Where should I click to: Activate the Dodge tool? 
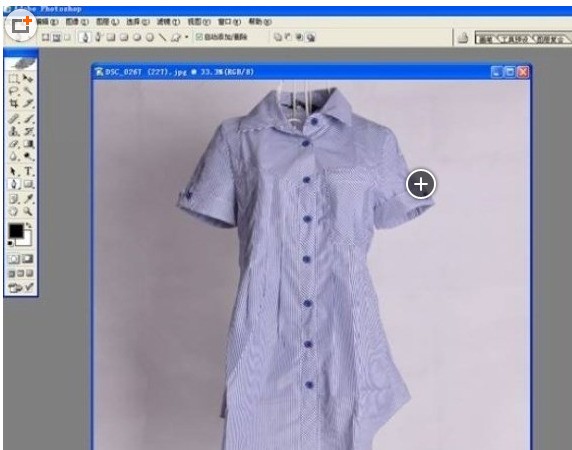[28, 156]
